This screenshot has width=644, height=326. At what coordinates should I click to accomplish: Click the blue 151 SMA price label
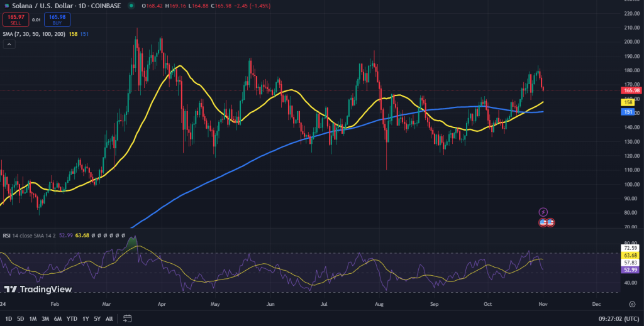[628, 112]
